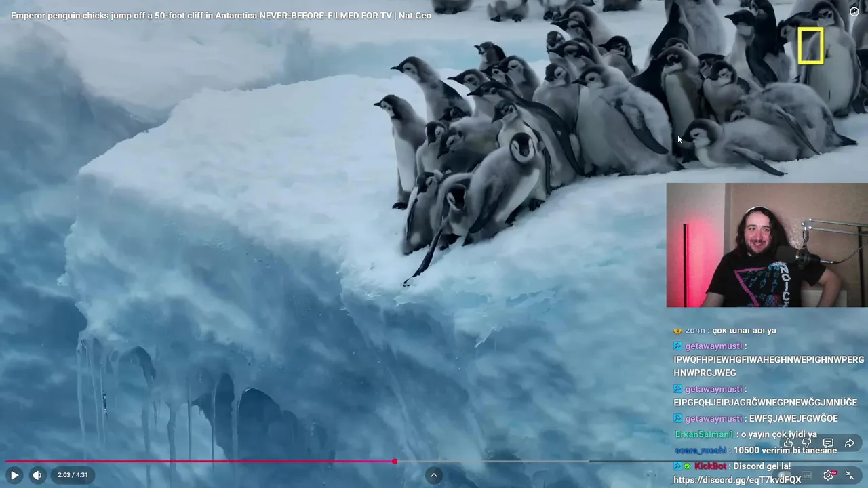Dislike the video with the thumbs down icon
This screenshot has width=868, height=488.
tap(807, 443)
